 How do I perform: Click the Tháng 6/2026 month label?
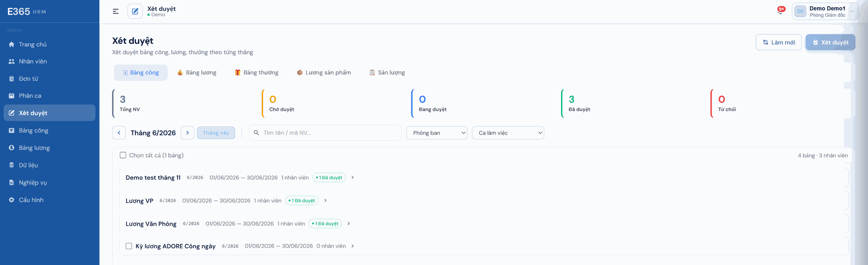point(153,133)
